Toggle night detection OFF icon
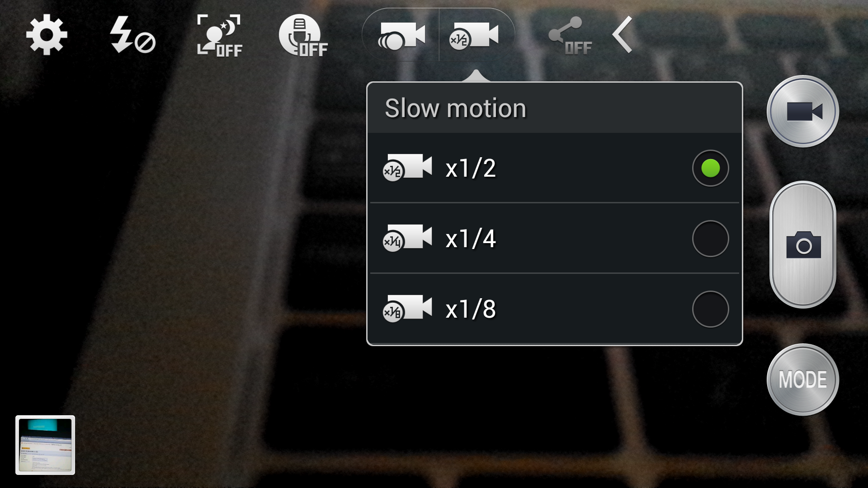 click(x=220, y=35)
